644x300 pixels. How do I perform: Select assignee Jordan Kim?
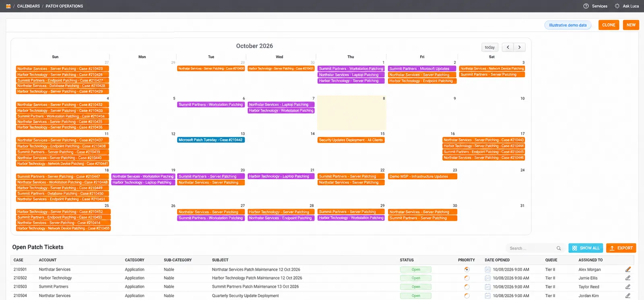(588, 296)
